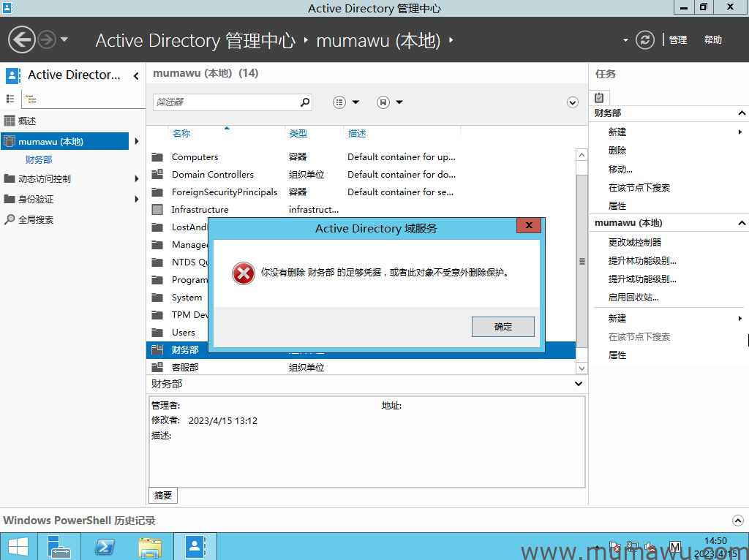Click the back navigation arrow
Screen dimensions: 749x560
22,39
